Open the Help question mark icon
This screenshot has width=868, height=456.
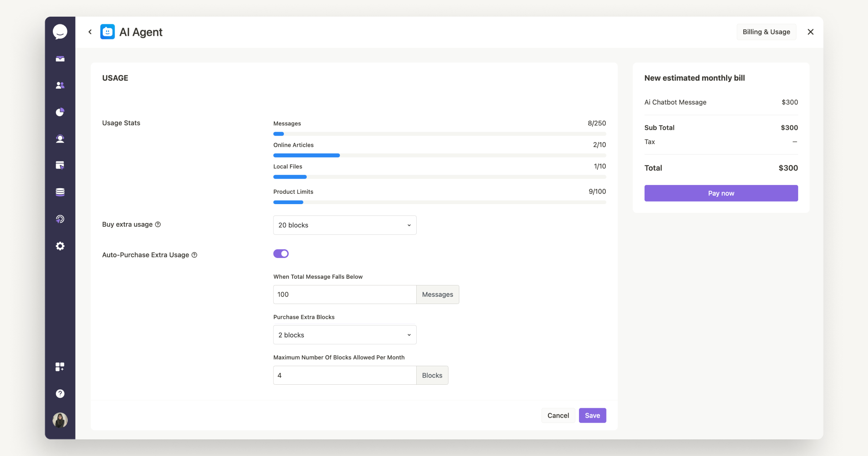(x=60, y=393)
